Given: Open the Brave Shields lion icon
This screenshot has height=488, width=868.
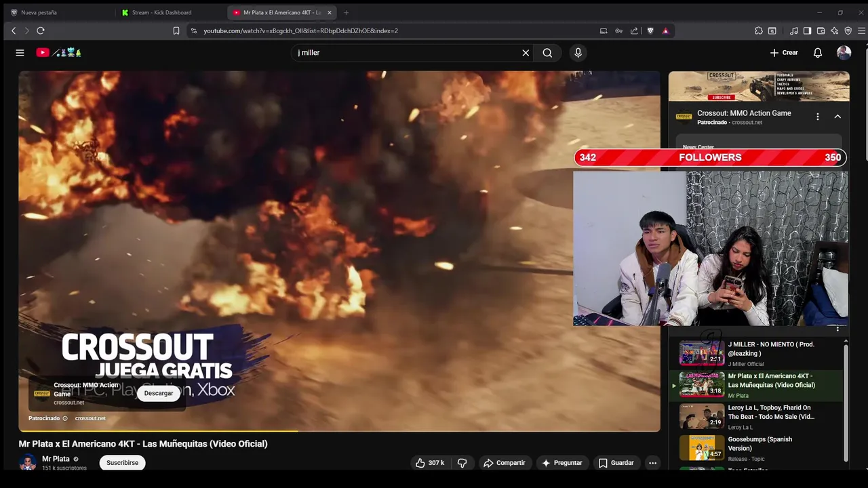Looking at the screenshot, I should coord(650,30).
